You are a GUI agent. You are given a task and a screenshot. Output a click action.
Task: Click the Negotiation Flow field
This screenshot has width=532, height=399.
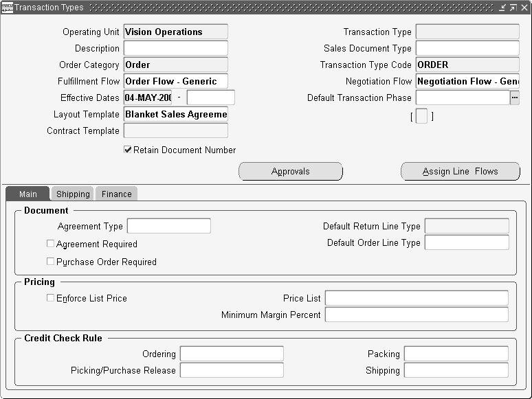[x=467, y=81]
